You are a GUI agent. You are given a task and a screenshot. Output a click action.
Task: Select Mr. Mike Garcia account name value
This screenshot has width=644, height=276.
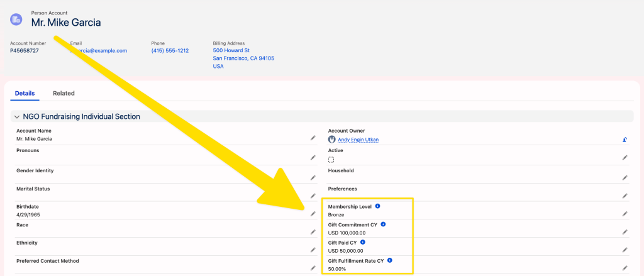click(34, 139)
